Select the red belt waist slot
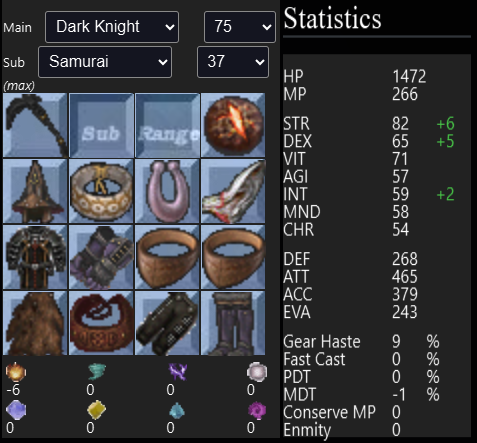The width and height of the screenshot is (477, 443). click(101, 323)
